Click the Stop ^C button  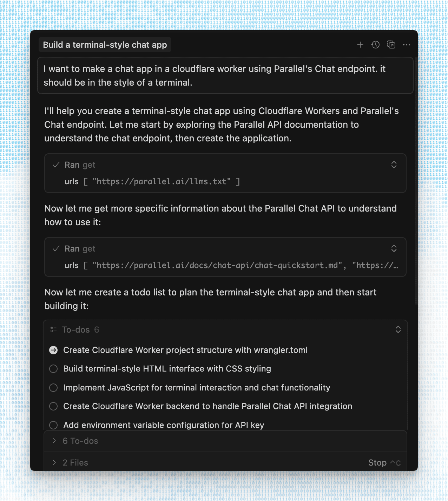pyautogui.click(x=384, y=462)
